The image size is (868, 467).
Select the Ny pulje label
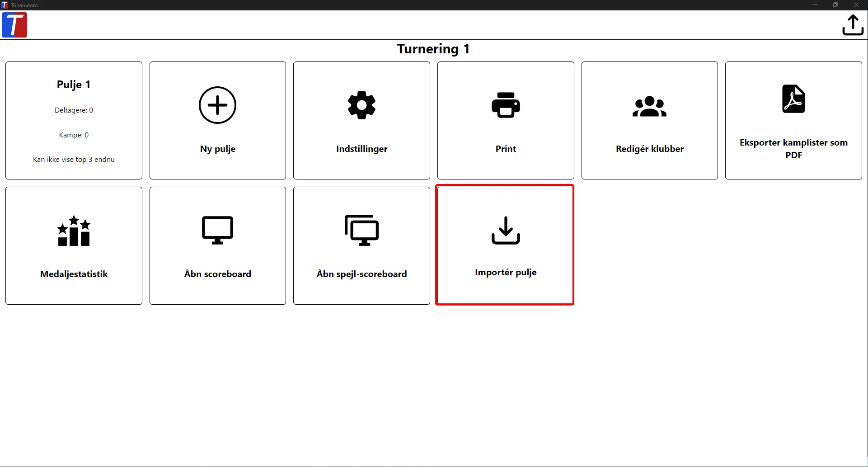pyautogui.click(x=218, y=149)
